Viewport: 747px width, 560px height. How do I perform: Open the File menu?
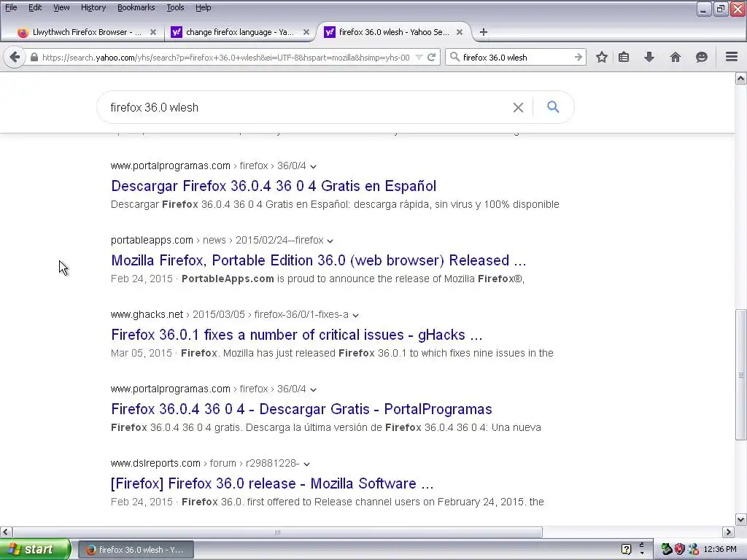pos(11,7)
